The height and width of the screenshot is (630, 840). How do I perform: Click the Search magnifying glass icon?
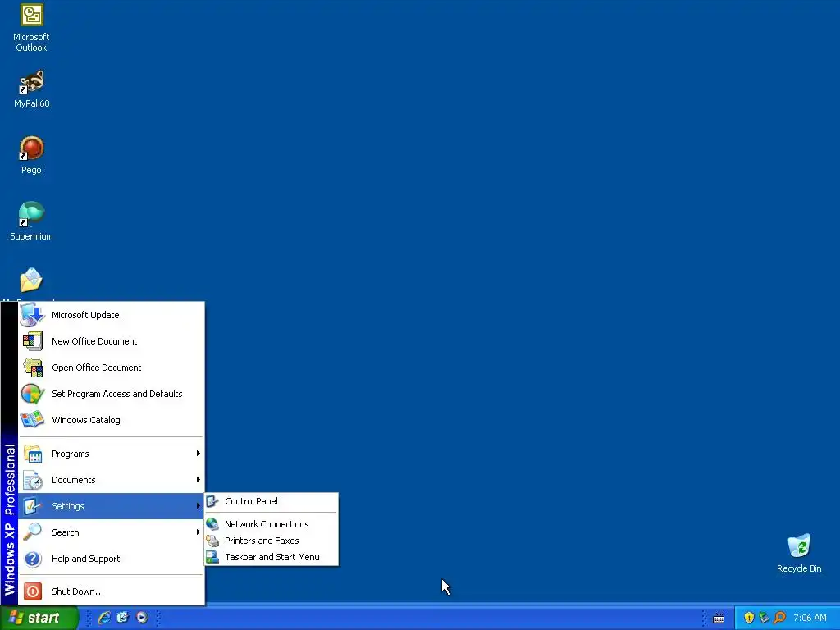[32, 532]
